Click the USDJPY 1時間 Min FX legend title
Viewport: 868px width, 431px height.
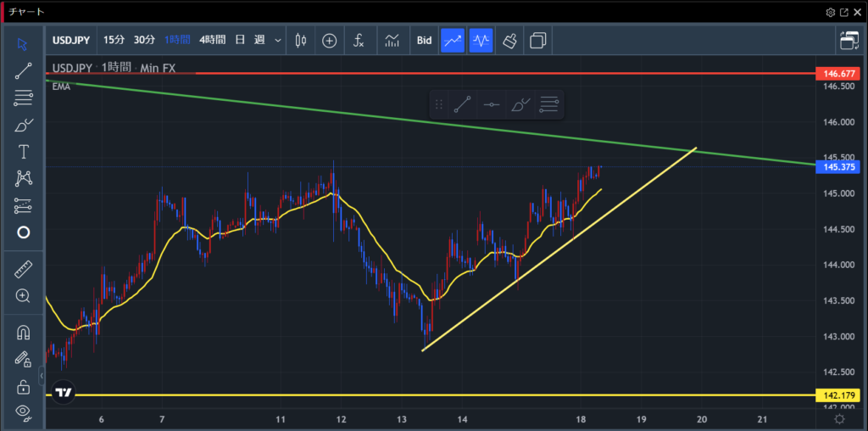(x=114, y=68)
